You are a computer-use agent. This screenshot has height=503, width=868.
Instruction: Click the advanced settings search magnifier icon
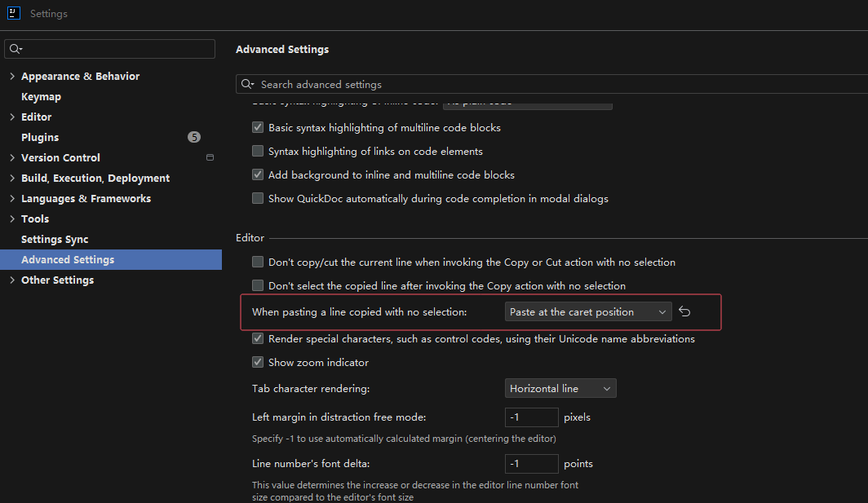(x=247, y=85)
